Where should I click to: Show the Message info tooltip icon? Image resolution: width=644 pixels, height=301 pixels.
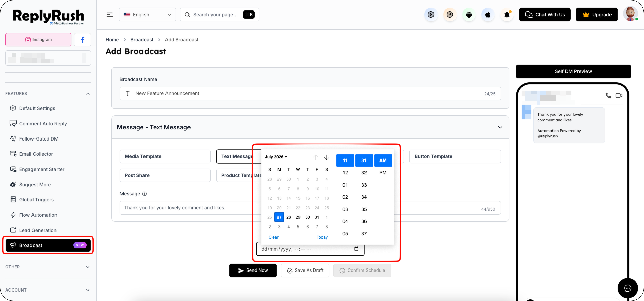(145, 194)
